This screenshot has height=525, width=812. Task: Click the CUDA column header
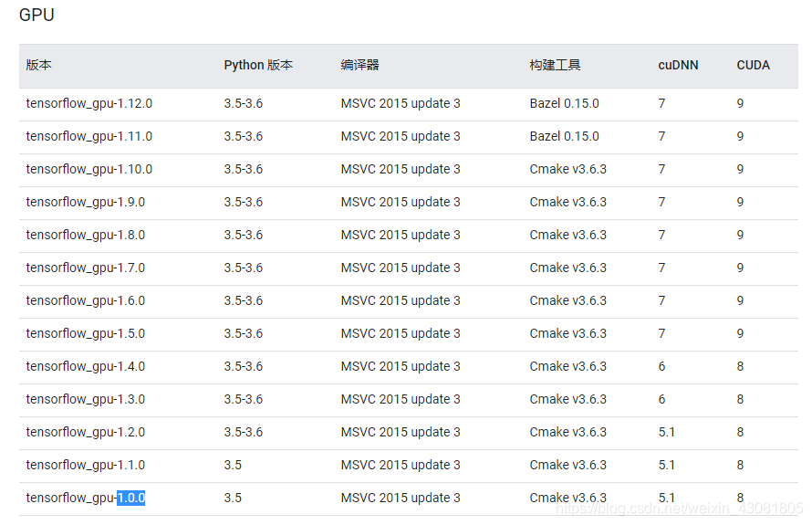click(x=753, y=65)
